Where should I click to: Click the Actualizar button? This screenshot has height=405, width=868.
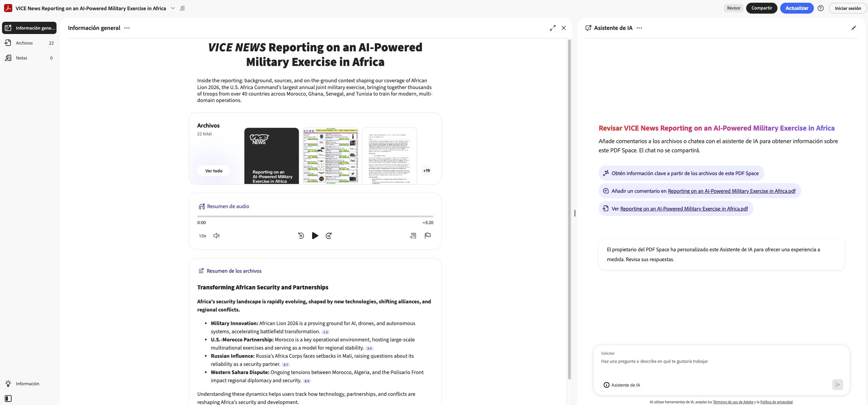(797, 8)
